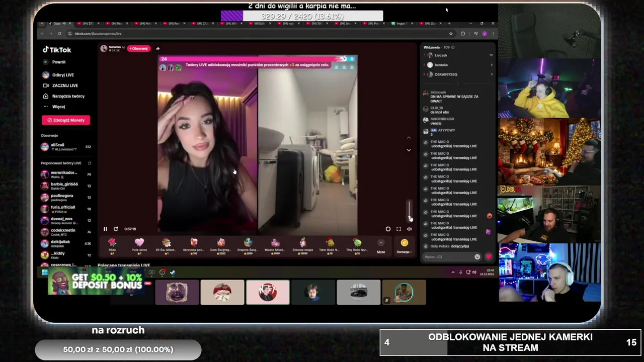Show hidden tray icons chevron
This screenshot has height=362, width=644.
453,273
